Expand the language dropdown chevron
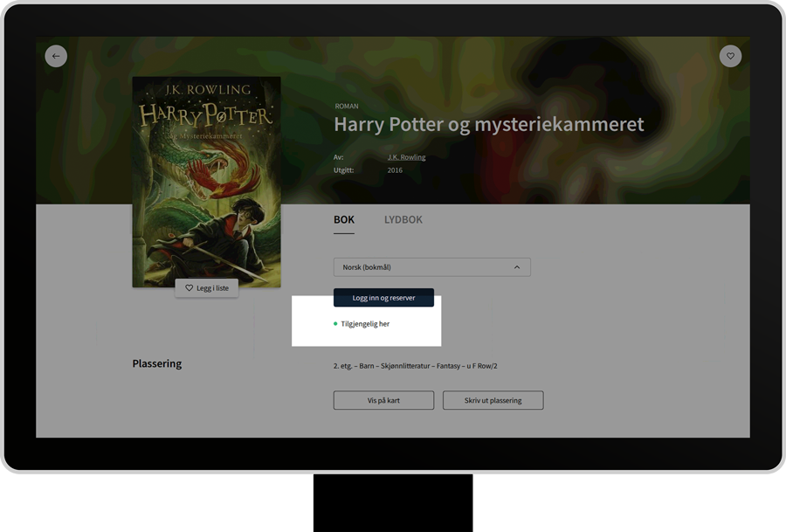 [516, 267]
